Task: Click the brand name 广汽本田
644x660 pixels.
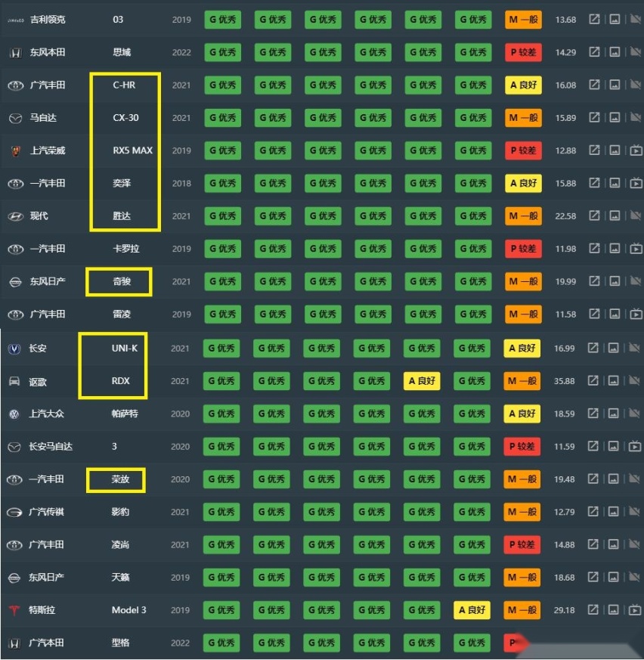Action: [x=46, y=643]
